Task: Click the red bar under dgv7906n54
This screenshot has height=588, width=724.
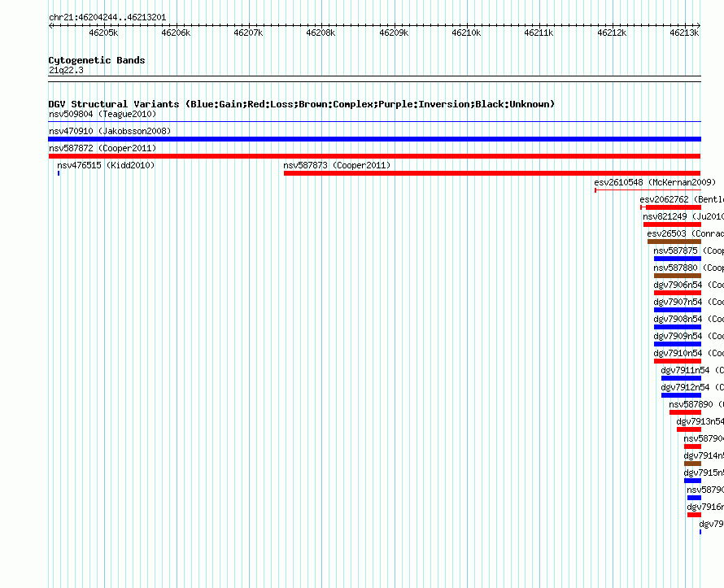Action: pyautogui.click(x=678, y=293)
